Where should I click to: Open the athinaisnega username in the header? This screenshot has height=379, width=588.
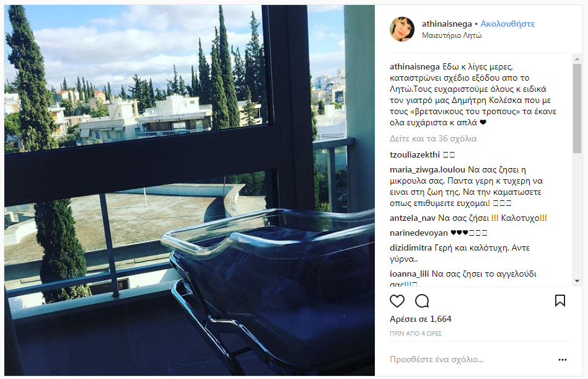pyautogui.click(x=447, y=24)
